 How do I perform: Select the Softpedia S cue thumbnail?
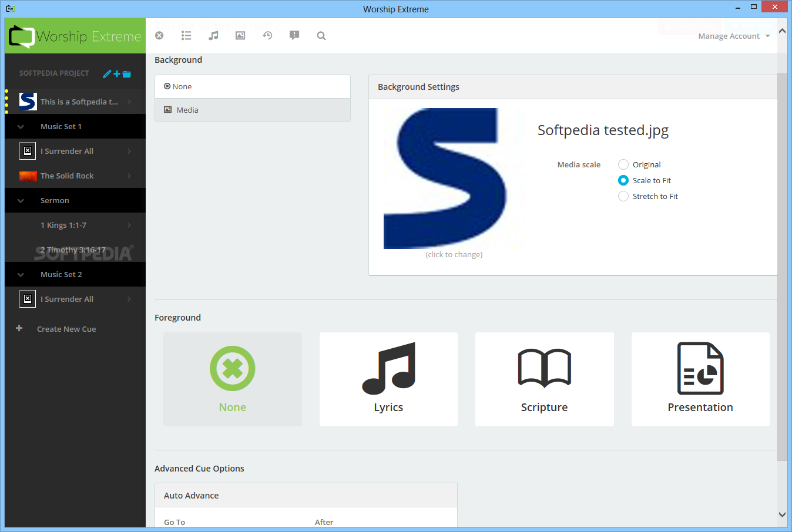[28, 102]
